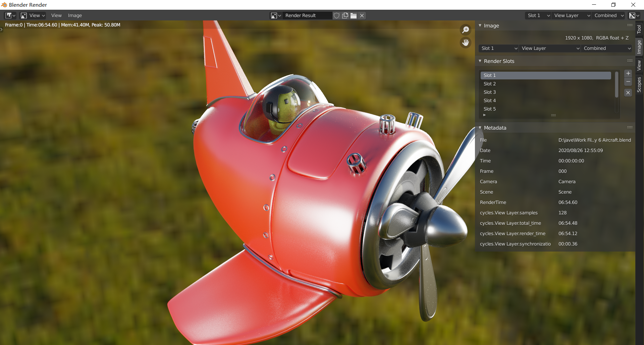Open the Combined dropdown in Image panel
Viewport: 644px width, 345px height.
pyautogui.click(x=607, y=48)
